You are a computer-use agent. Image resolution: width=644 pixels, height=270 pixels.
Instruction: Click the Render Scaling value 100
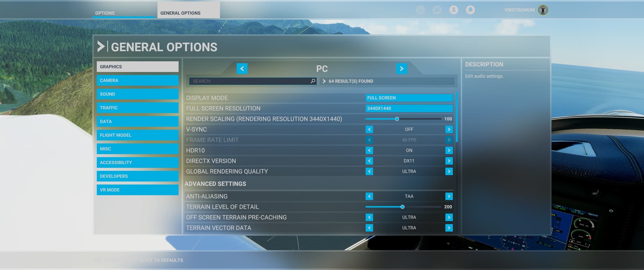(x=448, y=119)
